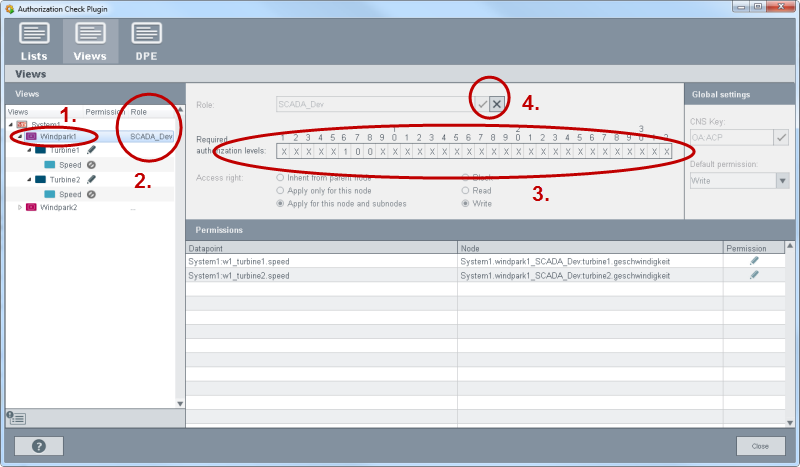Image resolution: width=800 pixels, height=467 pixels.
Task: Click the list info icon below the tree
Action: tap(16, 418)
